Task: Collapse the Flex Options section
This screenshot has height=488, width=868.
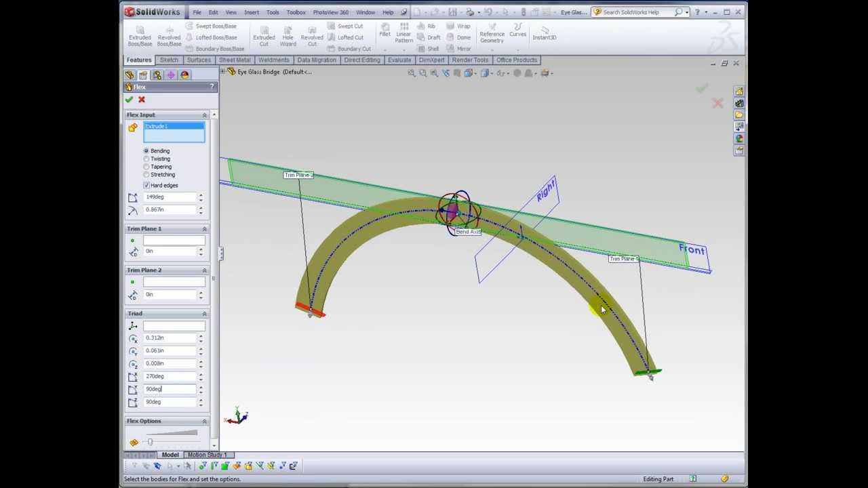Action: [x=204, y=421]
